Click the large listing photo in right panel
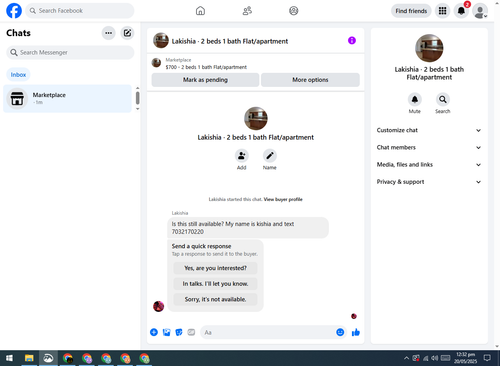The height and width of the screenshot is (366, 500). pyautogui.click(x=429, y=48)
